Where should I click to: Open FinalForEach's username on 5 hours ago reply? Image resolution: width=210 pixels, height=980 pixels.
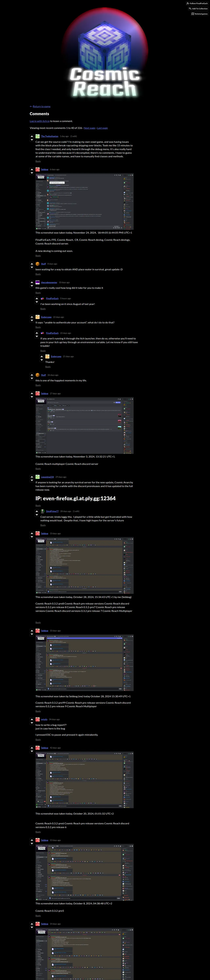[x=52, y=299]
